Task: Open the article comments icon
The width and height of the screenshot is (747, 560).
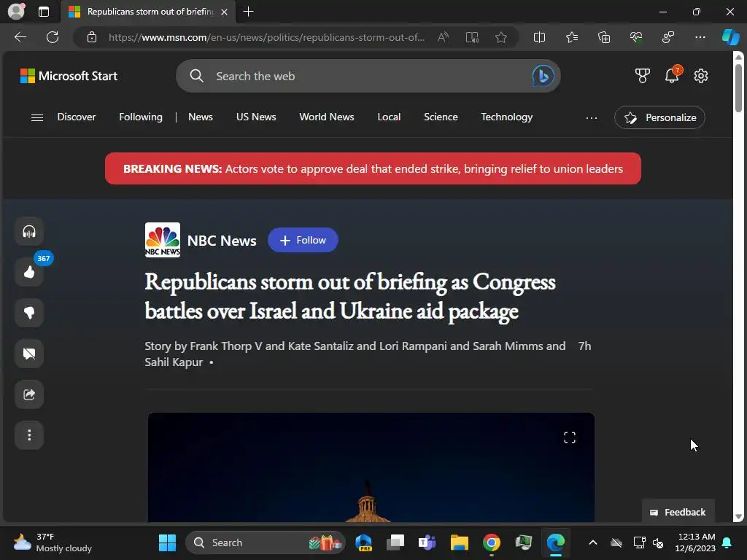Action: (29, 354)
